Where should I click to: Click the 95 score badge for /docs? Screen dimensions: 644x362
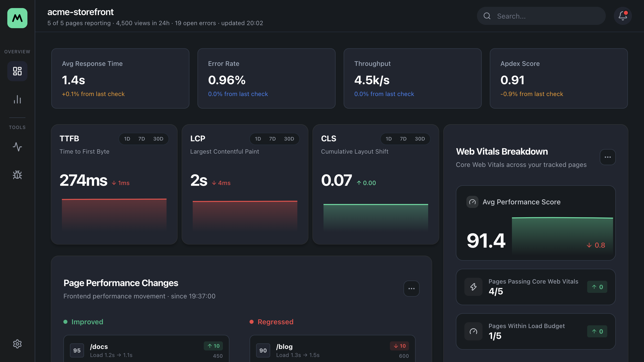coord(77,350)
